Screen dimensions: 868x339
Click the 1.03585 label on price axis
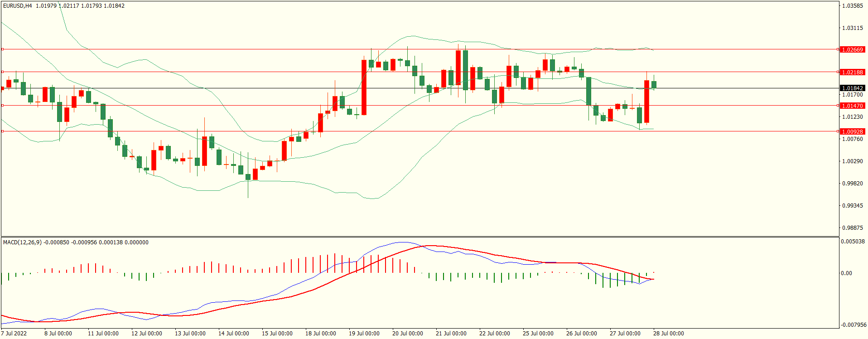click(x=852, y=6)
